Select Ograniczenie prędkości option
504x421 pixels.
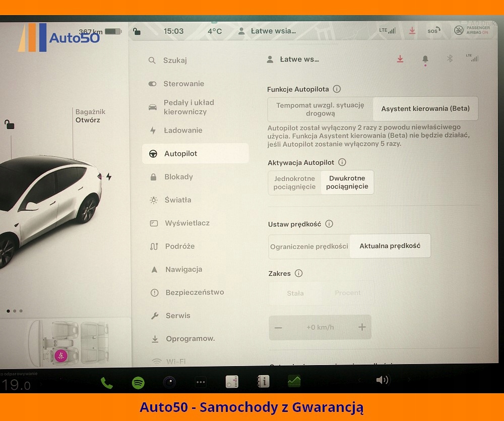(309, 247)
